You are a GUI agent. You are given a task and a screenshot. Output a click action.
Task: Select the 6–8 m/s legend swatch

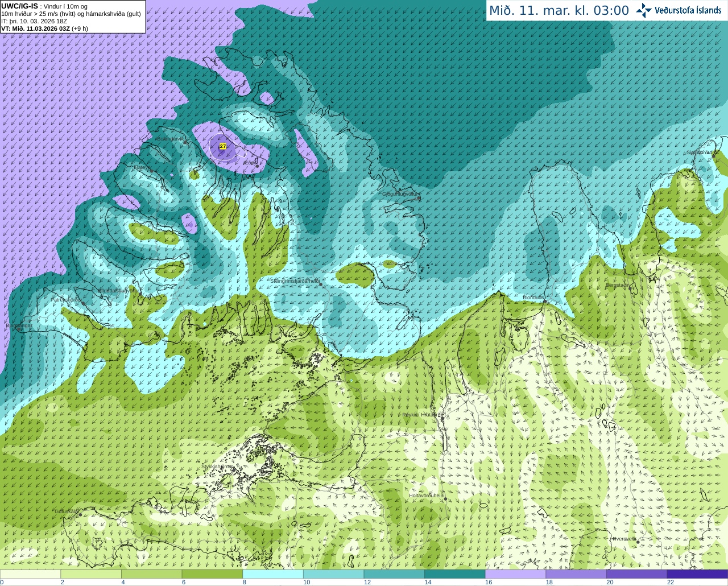click(x=212, y=574)
